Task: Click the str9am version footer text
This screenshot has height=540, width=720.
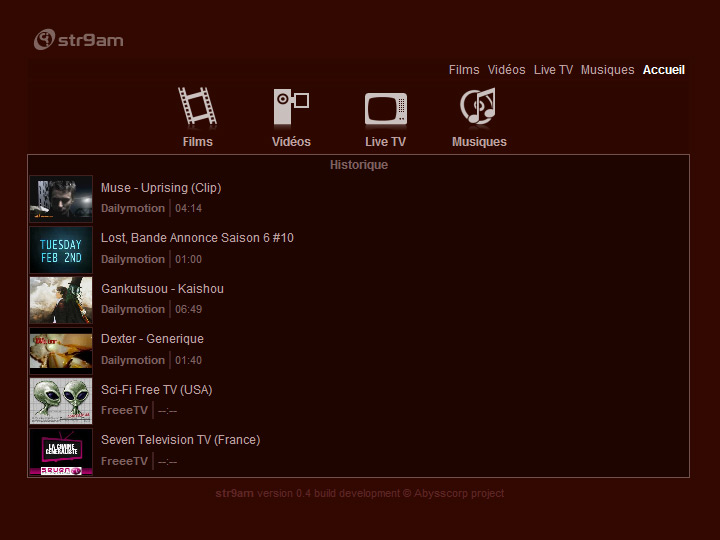Action: coord(360,494)
